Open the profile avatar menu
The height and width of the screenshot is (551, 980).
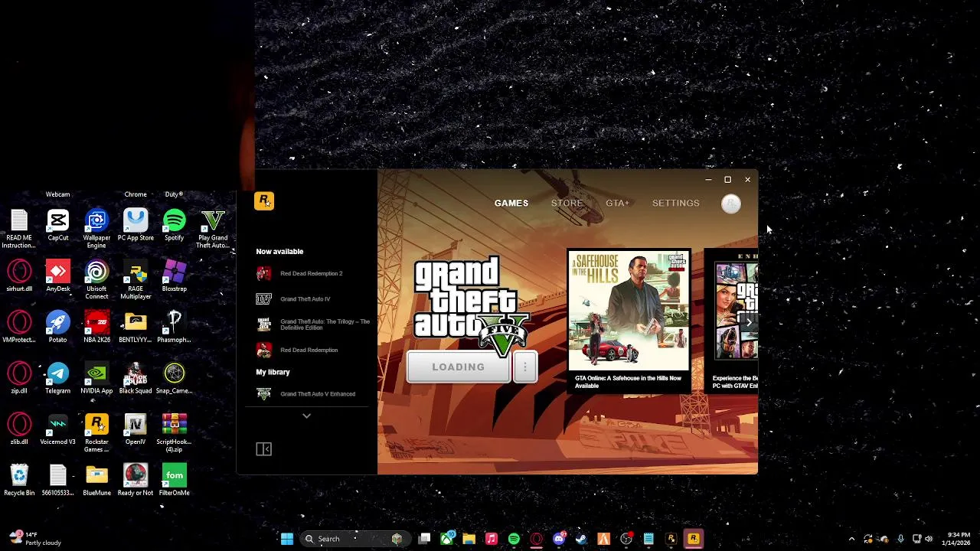tap(731, 204)
